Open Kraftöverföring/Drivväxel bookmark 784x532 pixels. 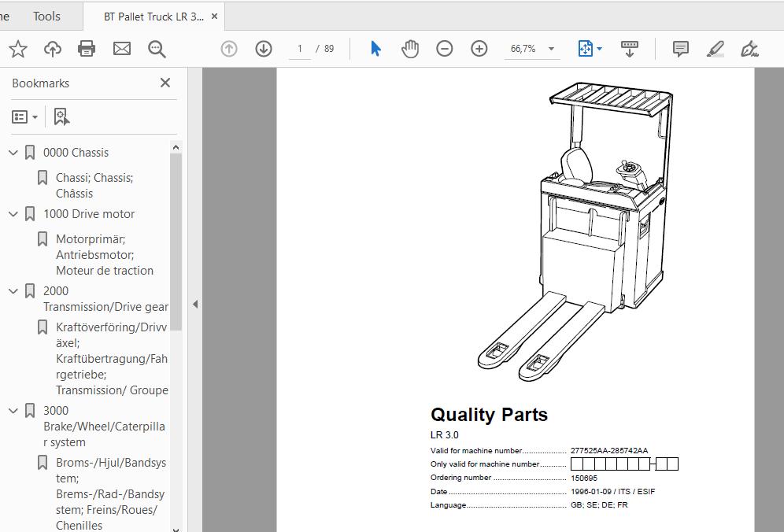112,359
